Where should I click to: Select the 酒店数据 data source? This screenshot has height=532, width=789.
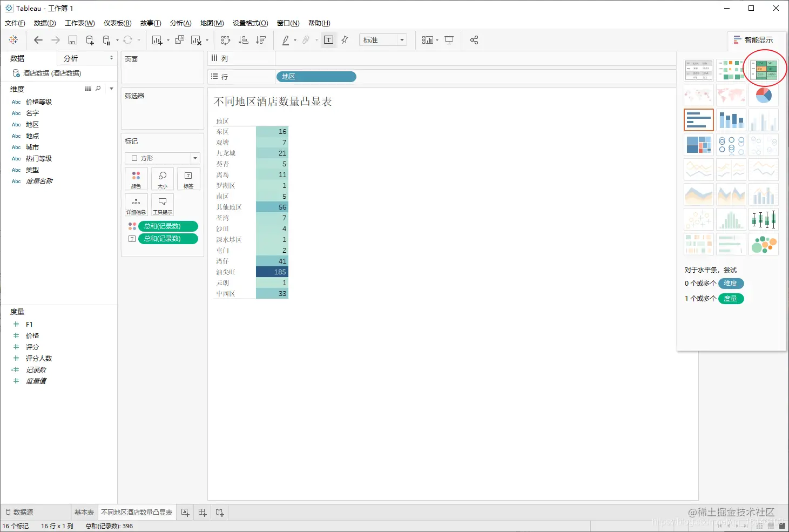(52, 73)
